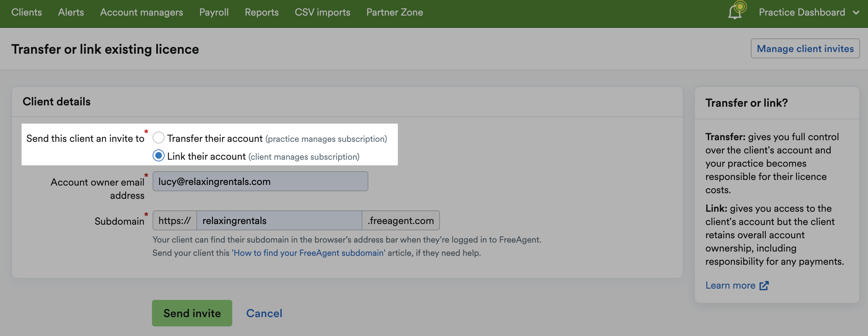
Task: Click the Learn more link
Action: (x=730, y=286)
